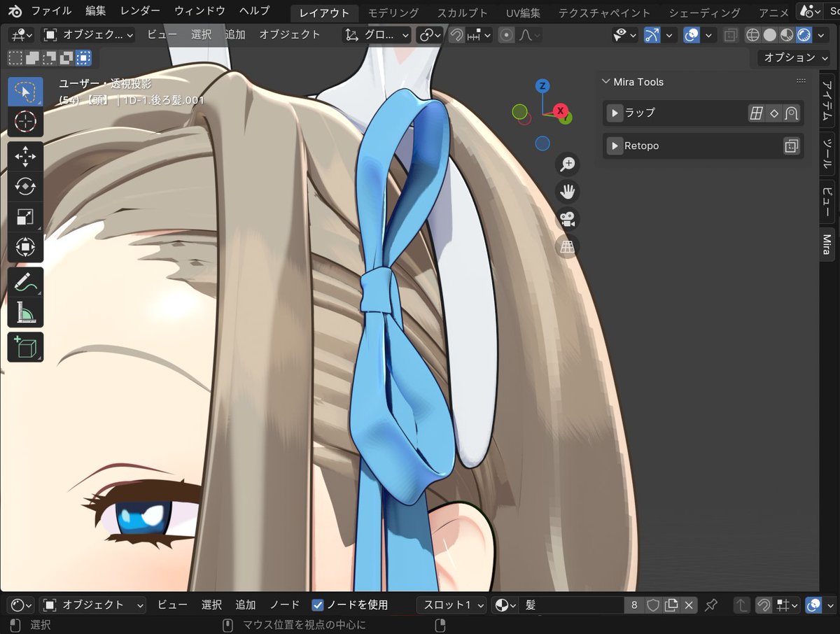Screen dimensions: 840x634
Task: Click Mira wrap arch icon
Action: pyautogui.click(x=792, y=113)
